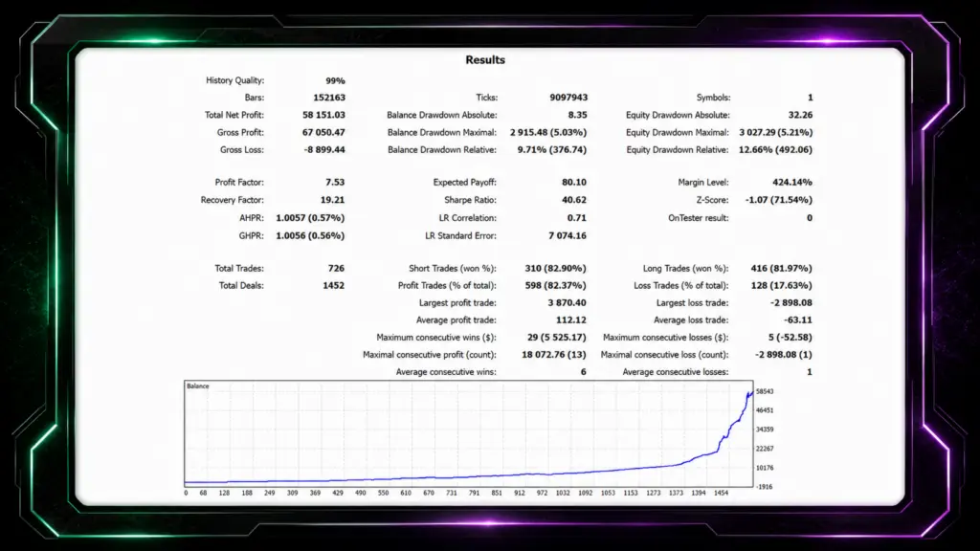Select Profit Trades value 598 (82.37%)
980x551 pixels.
click(556, 285)
